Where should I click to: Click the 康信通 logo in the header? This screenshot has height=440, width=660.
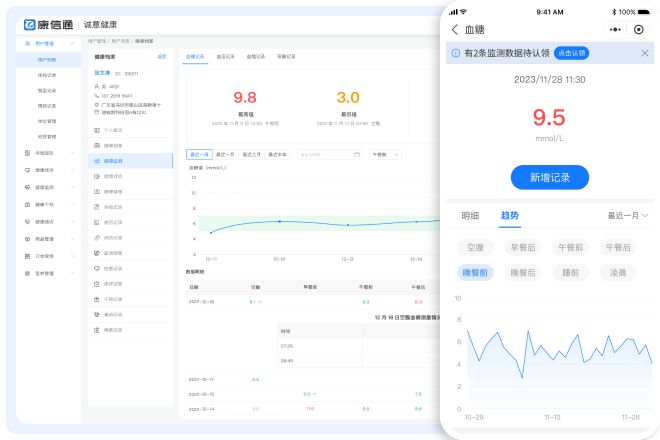coord(48,25)
